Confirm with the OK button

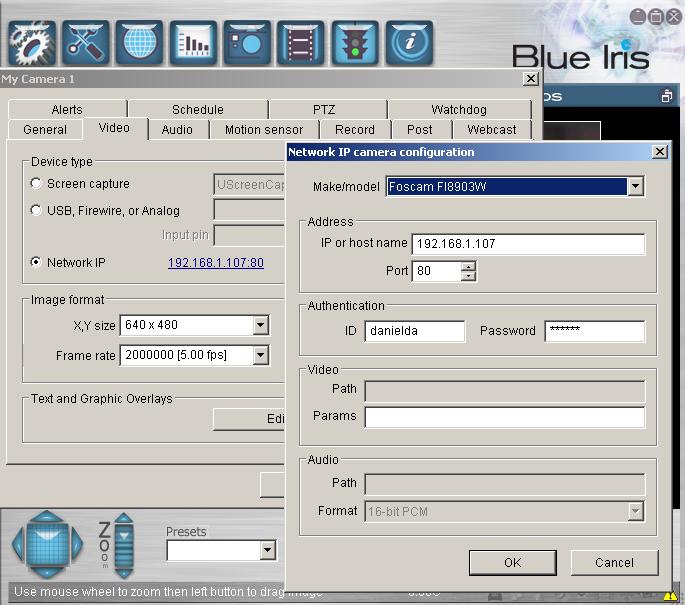pos(512,562)
